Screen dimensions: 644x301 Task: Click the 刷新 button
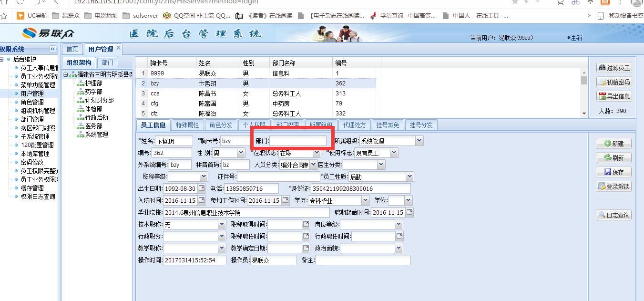coord(614,157)
